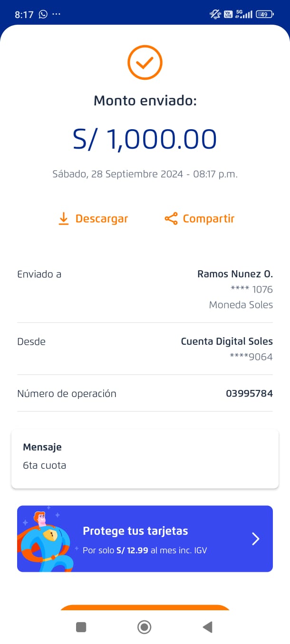This screenshot has height=644, width=290.
Task: Tap the Cuenta Digital Soles source account
Action: [x=227, y=341]
